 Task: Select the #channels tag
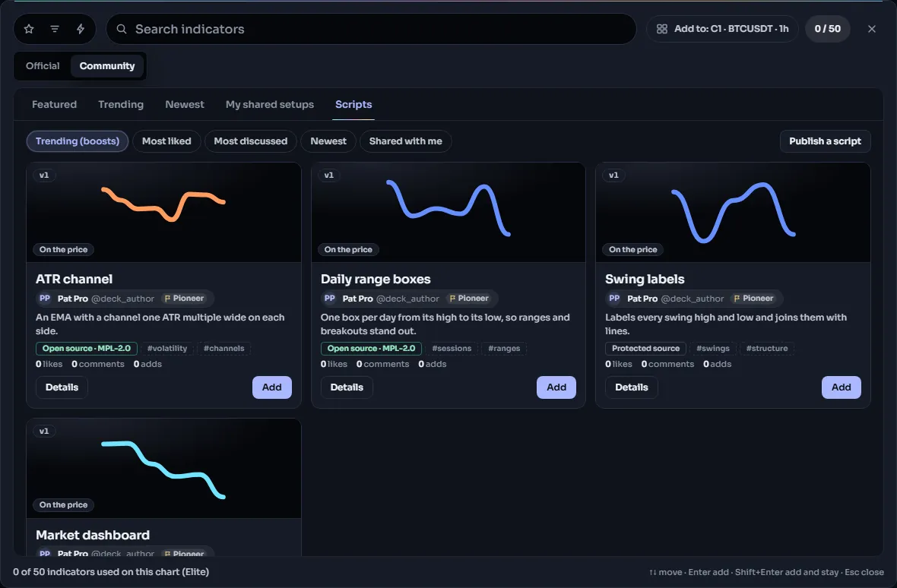(x=224, y=349)
